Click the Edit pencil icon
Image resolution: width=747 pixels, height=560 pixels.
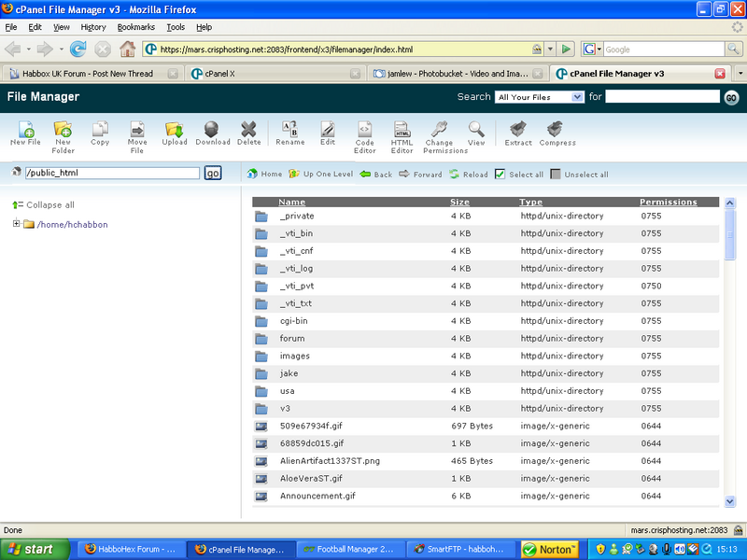[328, 129]
